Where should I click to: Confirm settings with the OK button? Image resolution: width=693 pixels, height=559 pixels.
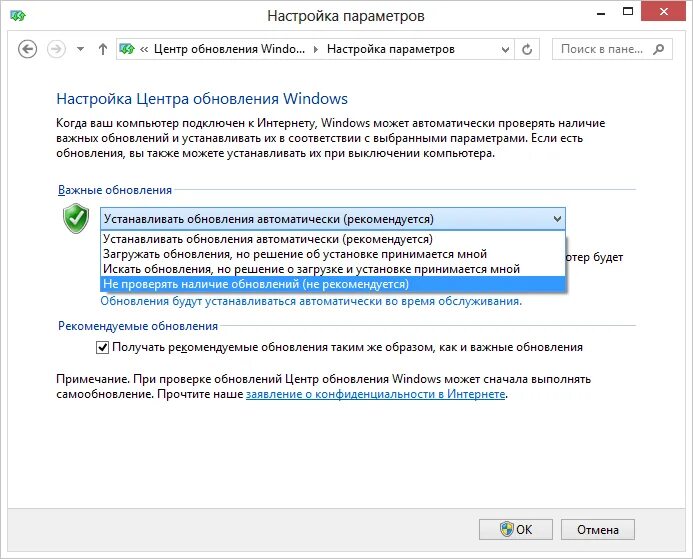(x=516, y=529)
